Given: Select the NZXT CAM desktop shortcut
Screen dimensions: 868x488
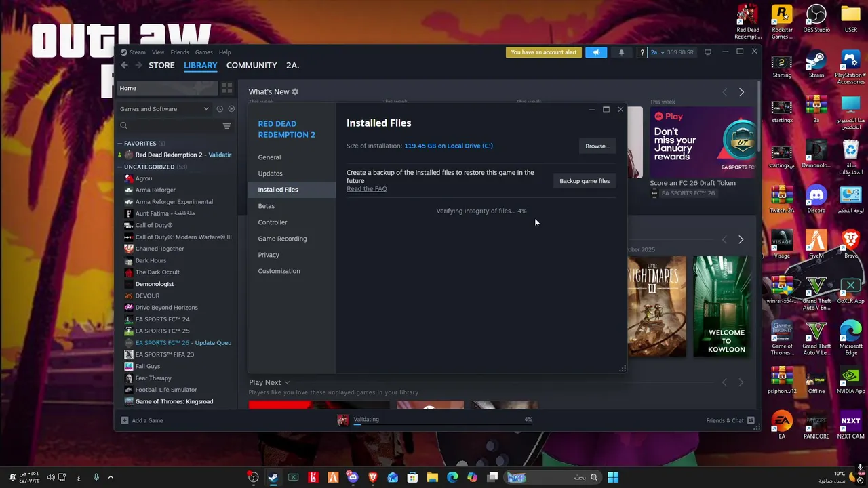Looking at the screenshot, I should 850,426.
